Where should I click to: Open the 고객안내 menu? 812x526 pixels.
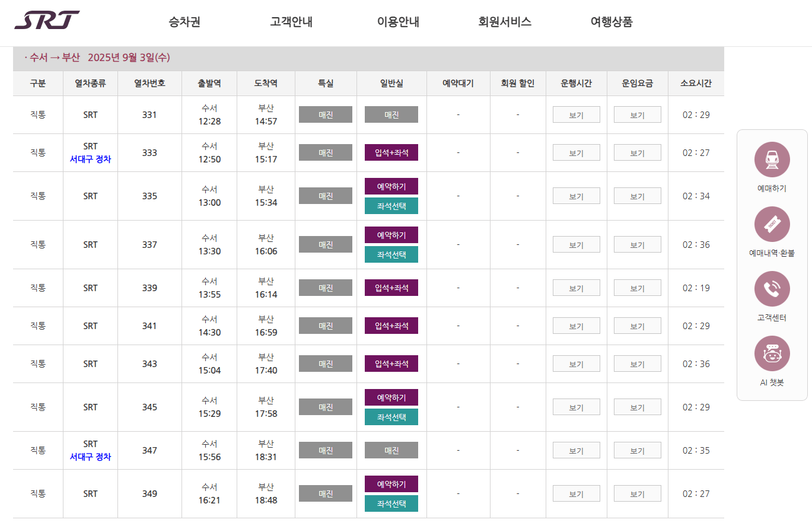(291, 22)
